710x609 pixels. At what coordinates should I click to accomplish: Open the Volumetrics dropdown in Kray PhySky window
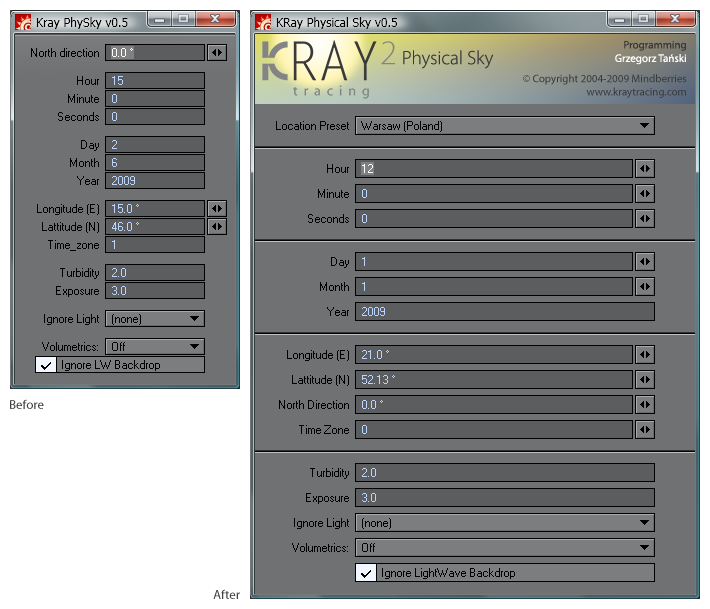tap(155, 347)
